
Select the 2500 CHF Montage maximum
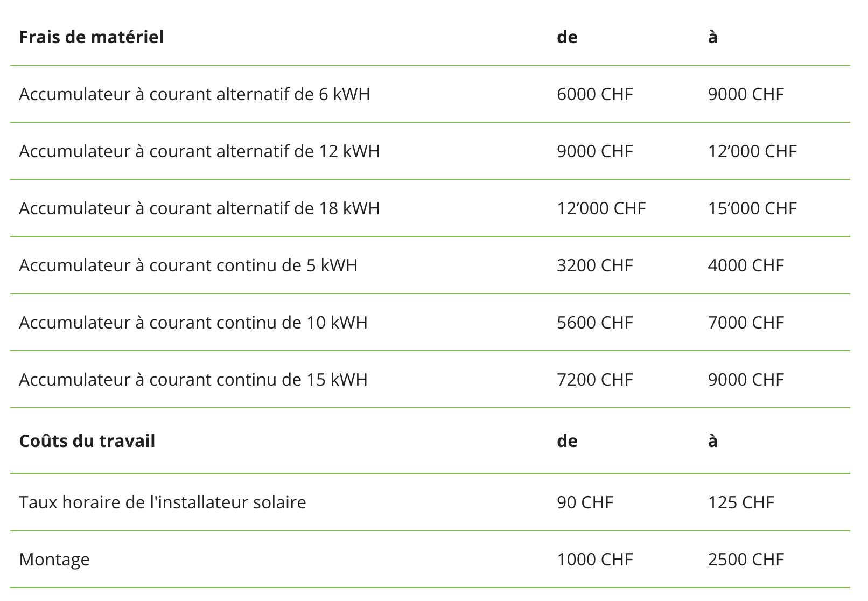click(x=745, y=560)
